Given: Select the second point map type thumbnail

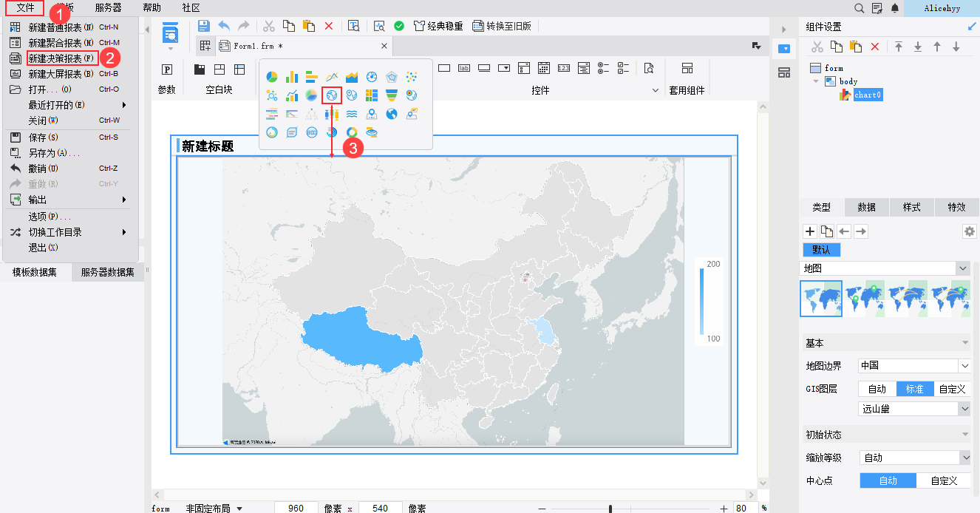Looking at the screenshot, I should (x=864, y=299).
